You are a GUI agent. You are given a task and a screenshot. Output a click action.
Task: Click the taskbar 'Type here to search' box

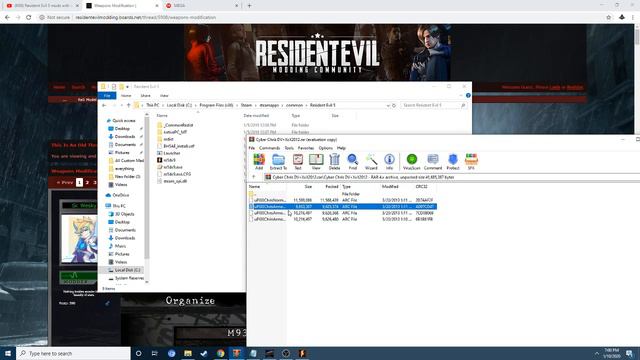pos(73,353)
